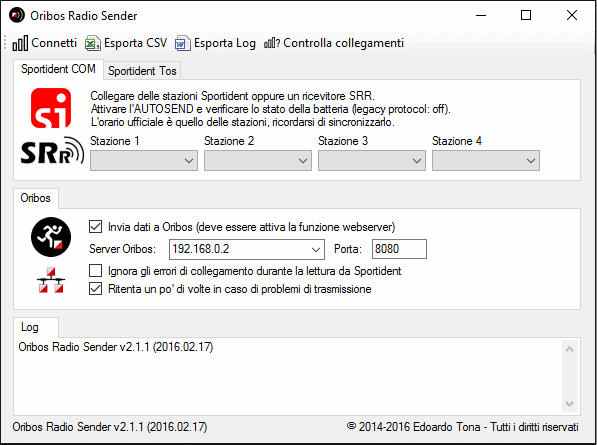
Task: Click the red Sportident SI logo
Action: pos(51,108)
